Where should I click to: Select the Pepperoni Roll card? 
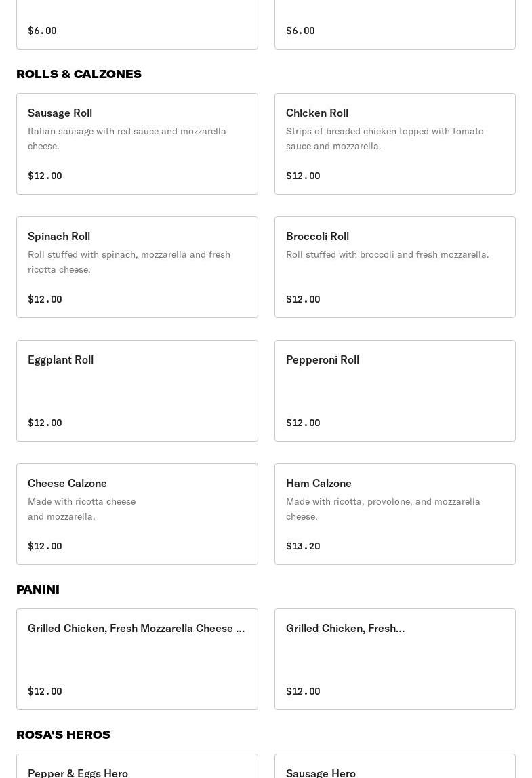[394, 390]
